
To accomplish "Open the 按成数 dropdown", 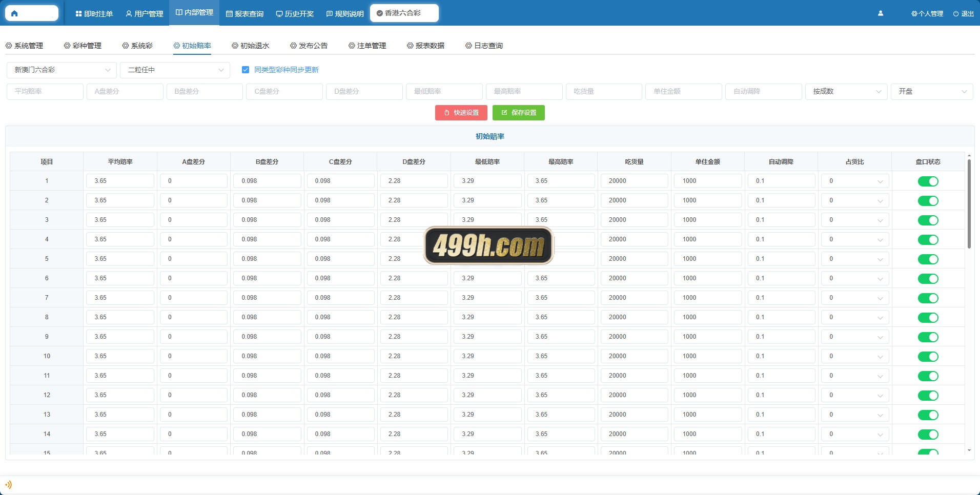I will [846, 92].
